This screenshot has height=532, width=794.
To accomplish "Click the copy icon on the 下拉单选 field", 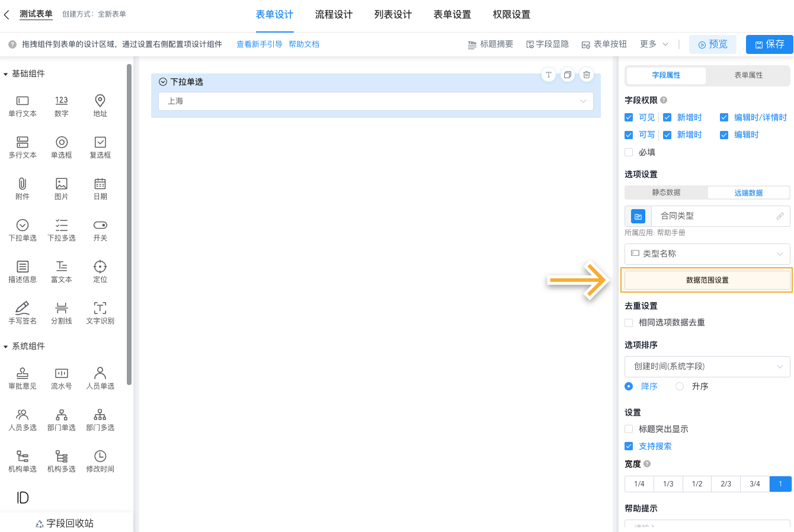I will point(567,75).
